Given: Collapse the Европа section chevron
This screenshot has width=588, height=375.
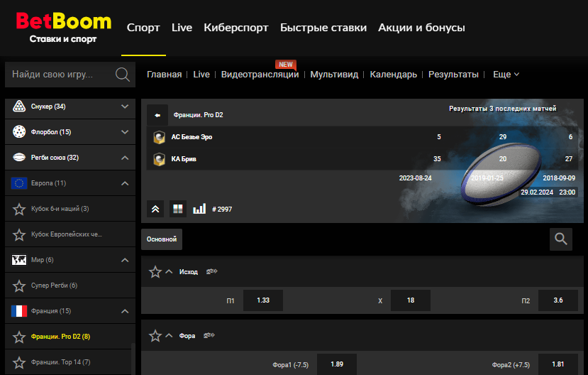Looking at the screenshot, I should [125, 183].
